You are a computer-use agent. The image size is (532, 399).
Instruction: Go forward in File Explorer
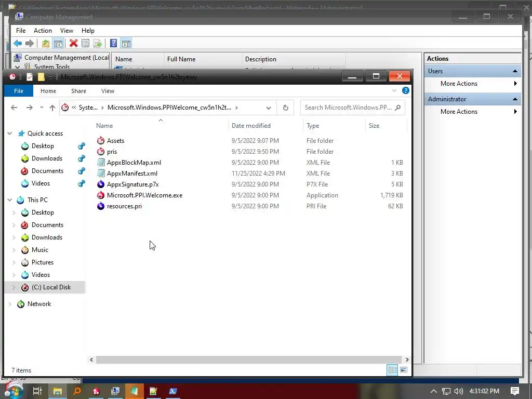[30, 108]
